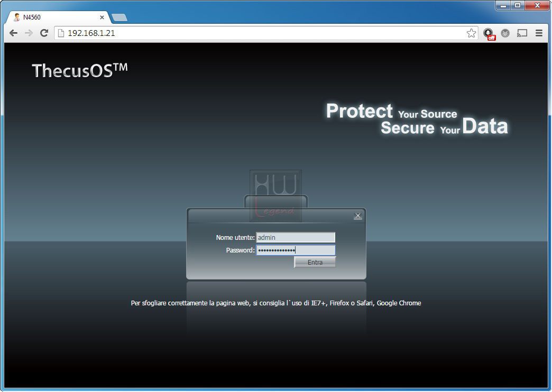Open the download extension icon marked off
This screenshot has width=552, height=392.
[489, 34]
